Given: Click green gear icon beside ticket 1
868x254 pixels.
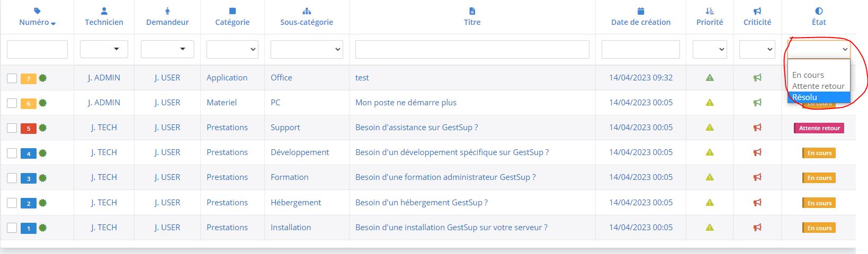Looking at the screenshot, I should pos(42,228).
